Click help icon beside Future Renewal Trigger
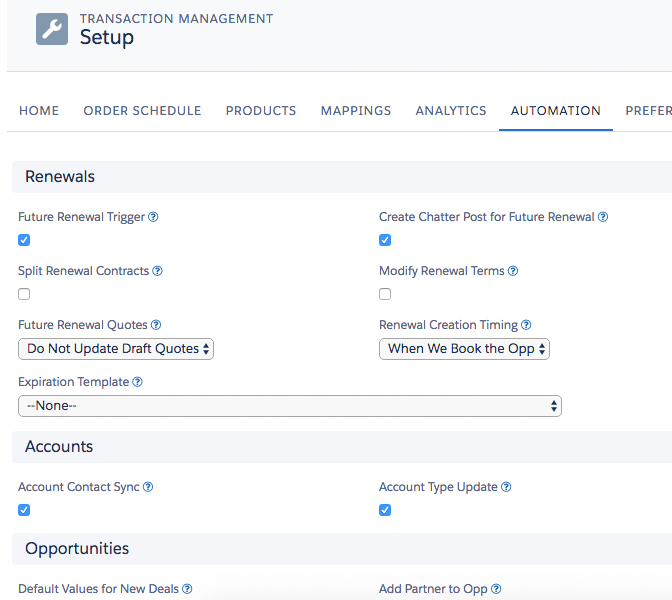This screenshot has height=600, width=672. click(x=153, y=217)
